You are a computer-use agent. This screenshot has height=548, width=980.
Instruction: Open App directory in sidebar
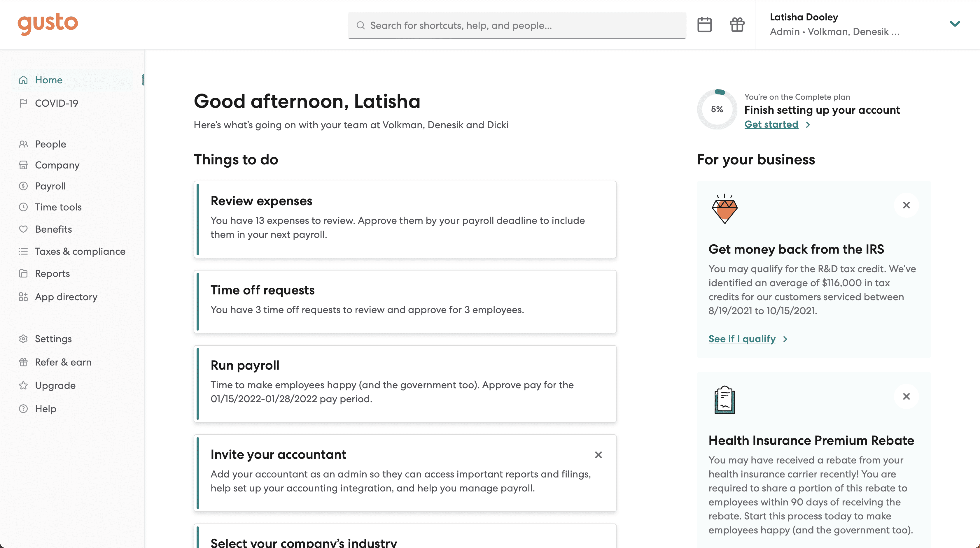coord(66,296)
